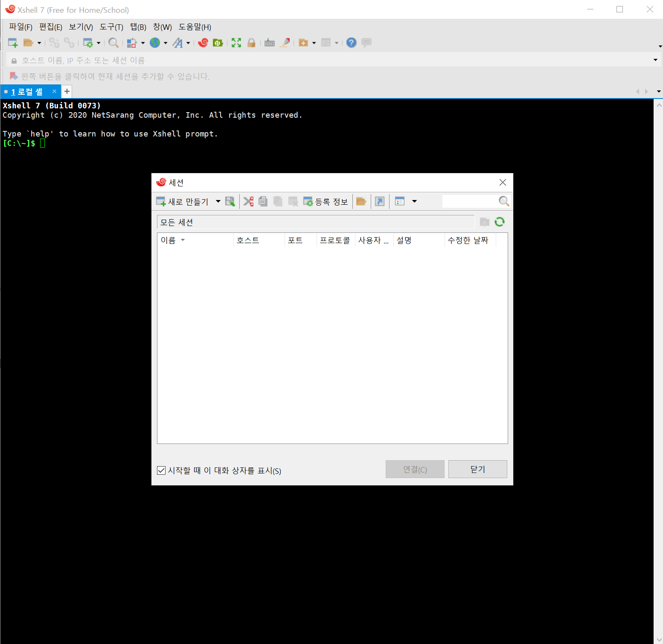
Task: Uncheck '시작할 때 이 대화 상자를 표시' checkbox
Action: pos(161,470)
